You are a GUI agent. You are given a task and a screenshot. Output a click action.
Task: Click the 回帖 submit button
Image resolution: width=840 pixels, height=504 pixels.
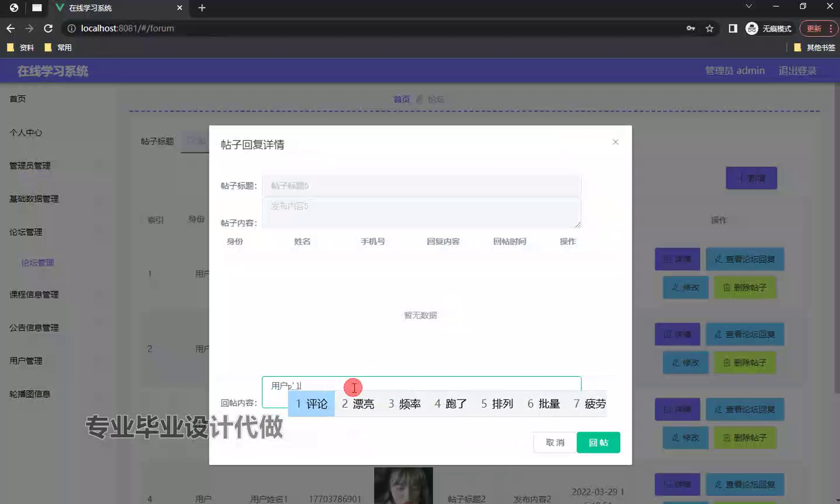click(598, 443)
